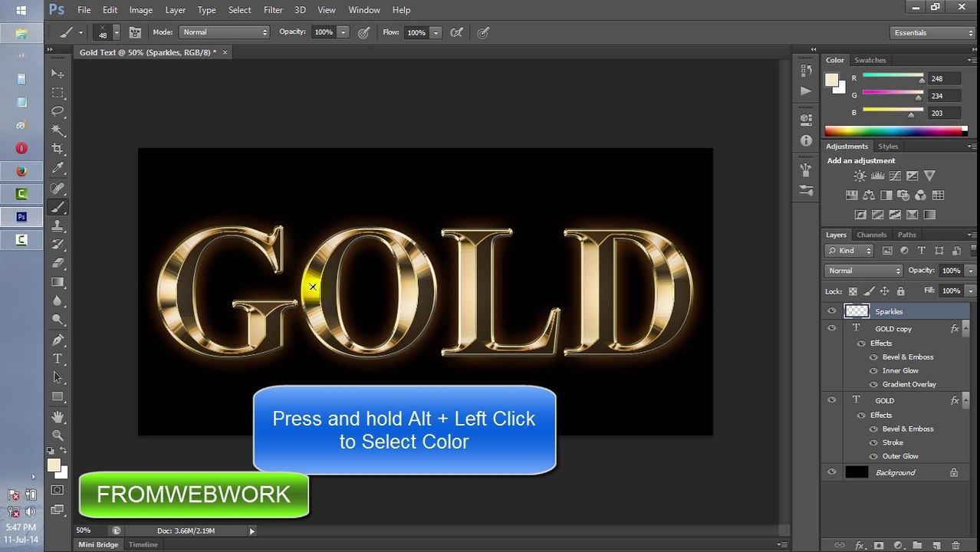The width and height of the screenshot is (980, 552).
Task: Open the brush Opacity dropdown arrow
Action: (x=343, y=32)
